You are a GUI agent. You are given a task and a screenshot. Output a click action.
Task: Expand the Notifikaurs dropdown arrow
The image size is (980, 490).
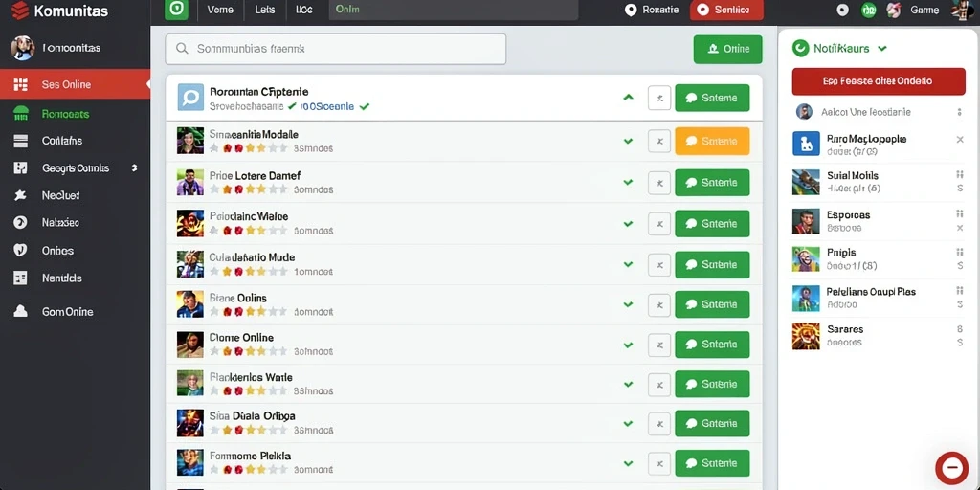(x=881, y=48)
